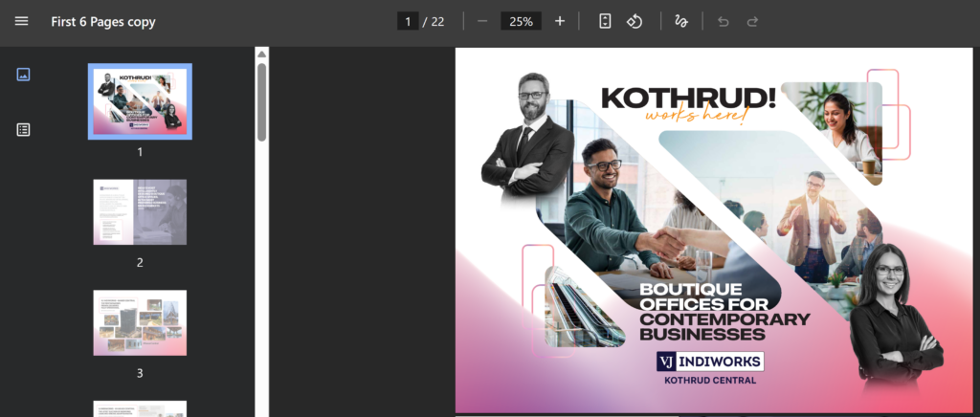The image size is (980, 417).
Task: Click the fit to page icon
Action: point(605,21)
